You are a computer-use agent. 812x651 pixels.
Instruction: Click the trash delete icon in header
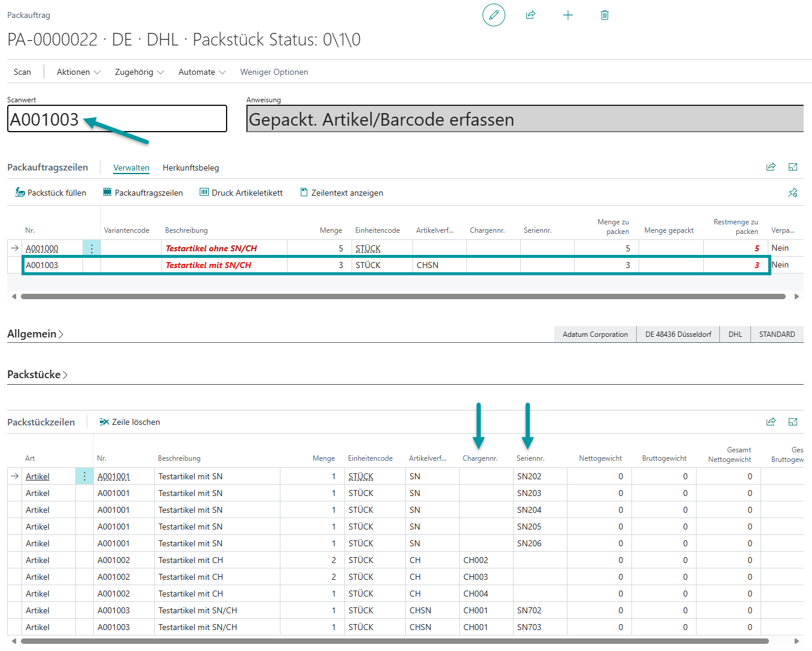605,15
